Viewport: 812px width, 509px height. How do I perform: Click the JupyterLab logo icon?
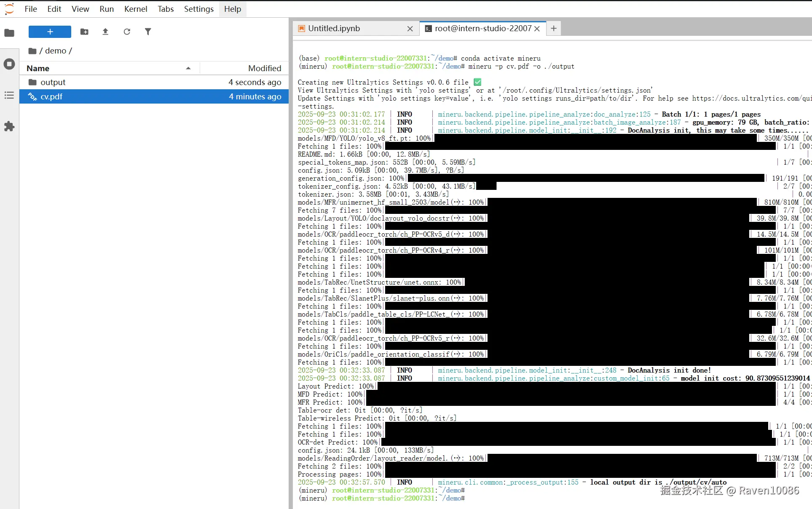pos(9,9)
